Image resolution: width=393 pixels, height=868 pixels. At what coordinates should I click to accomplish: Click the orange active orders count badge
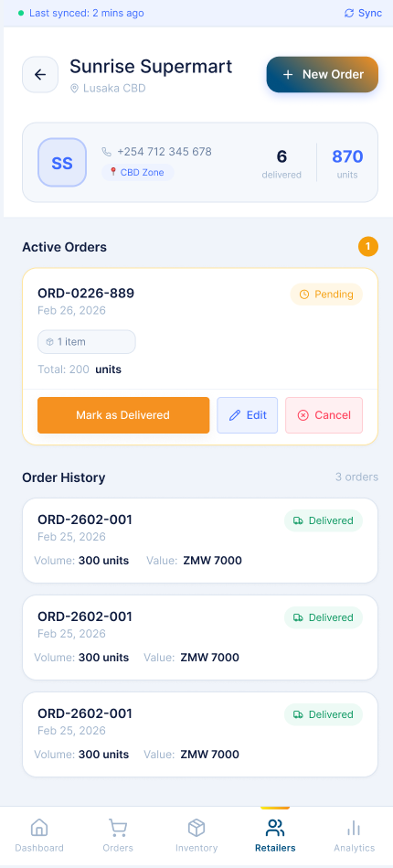(368, 247)
